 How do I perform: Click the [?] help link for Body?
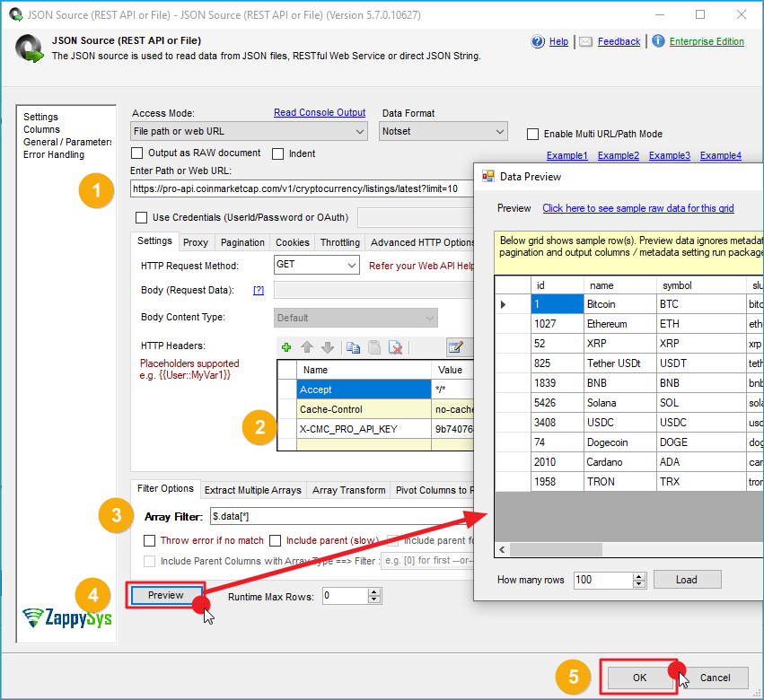point(259,291)
